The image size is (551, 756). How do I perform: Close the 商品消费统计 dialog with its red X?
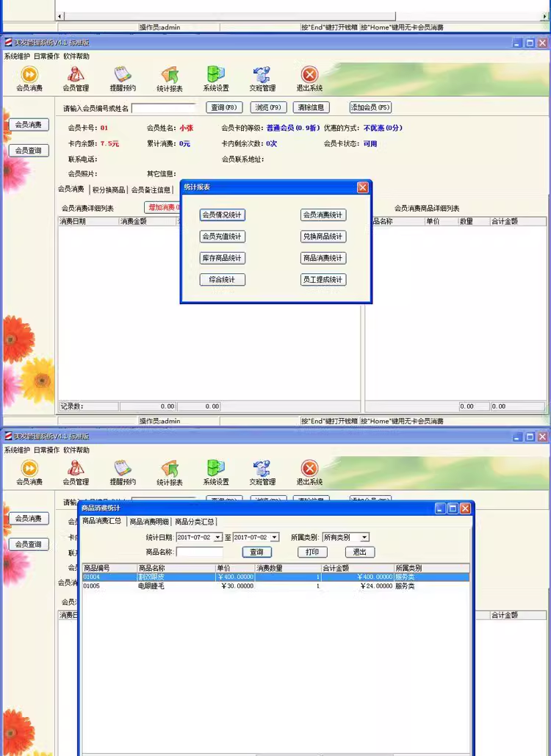[465, 508]
